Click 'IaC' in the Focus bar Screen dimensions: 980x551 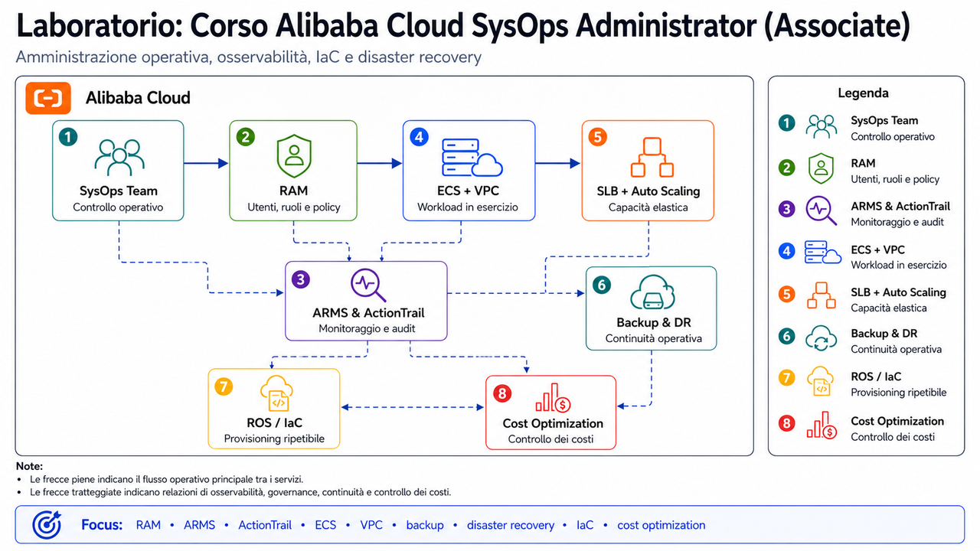tap(585, 525)
